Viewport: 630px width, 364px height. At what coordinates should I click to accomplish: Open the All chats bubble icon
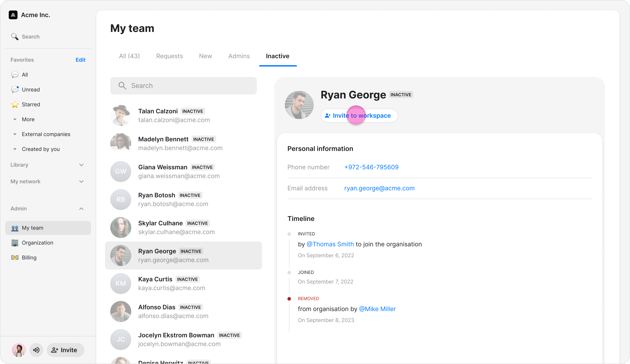click(15, 75)
